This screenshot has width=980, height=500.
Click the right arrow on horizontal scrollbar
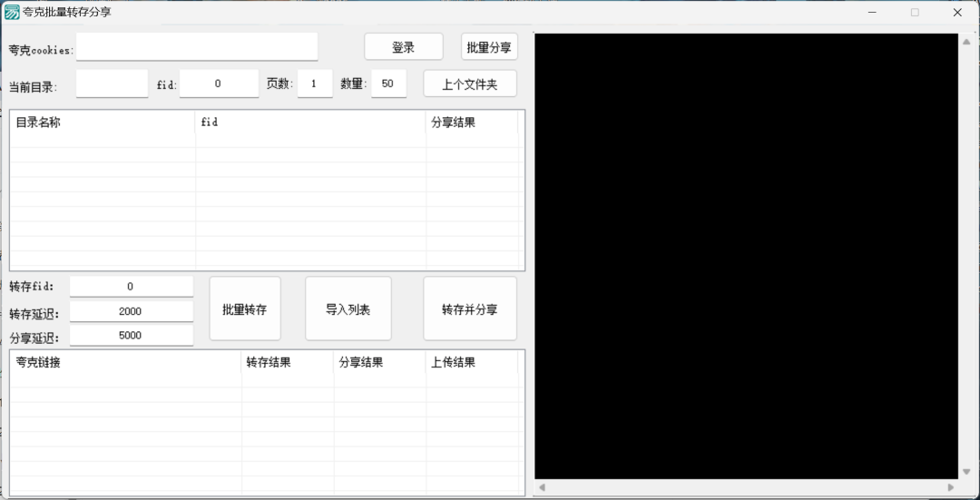[x=950, y=487]
